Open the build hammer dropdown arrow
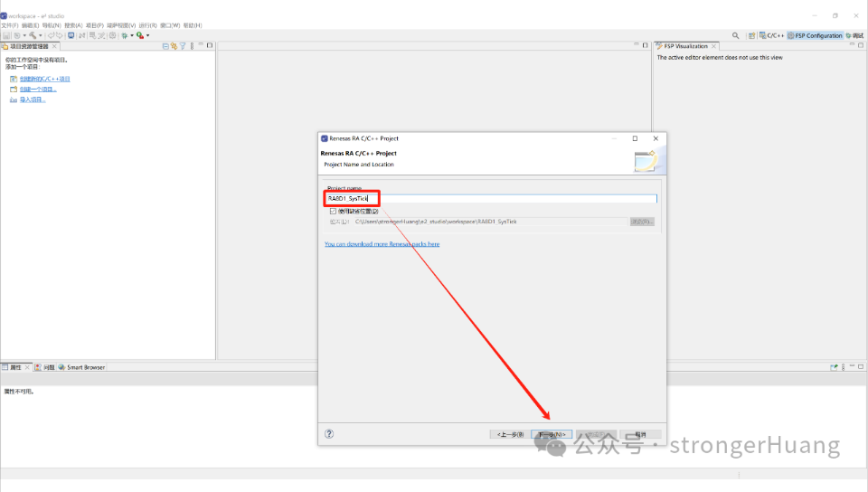 41,35
